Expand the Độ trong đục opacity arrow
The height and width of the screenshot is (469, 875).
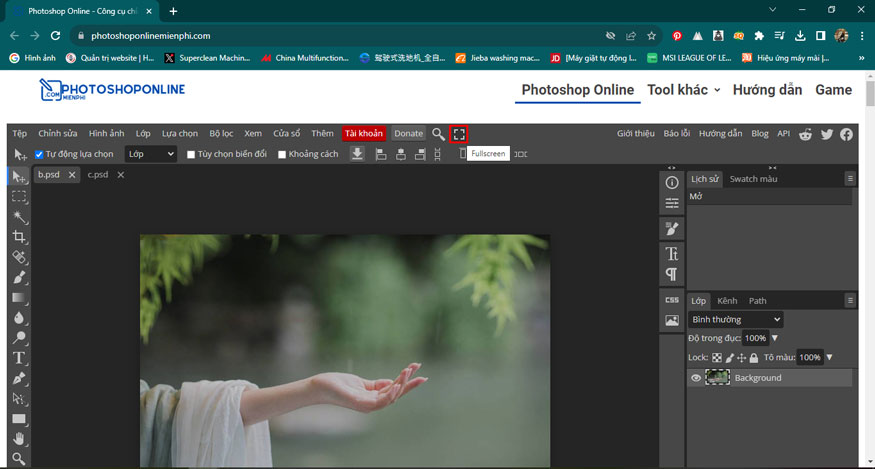[774, 339]
